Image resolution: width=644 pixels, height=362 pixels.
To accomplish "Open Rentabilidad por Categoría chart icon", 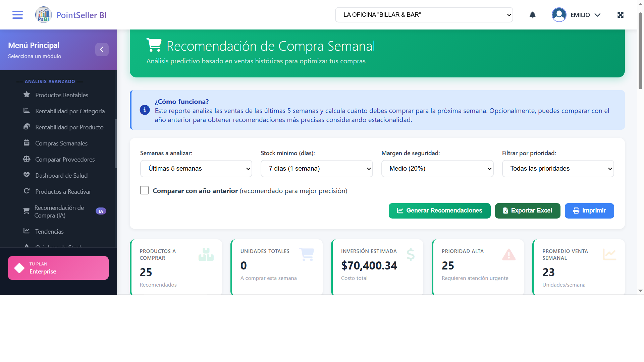I will coord(27,111).
